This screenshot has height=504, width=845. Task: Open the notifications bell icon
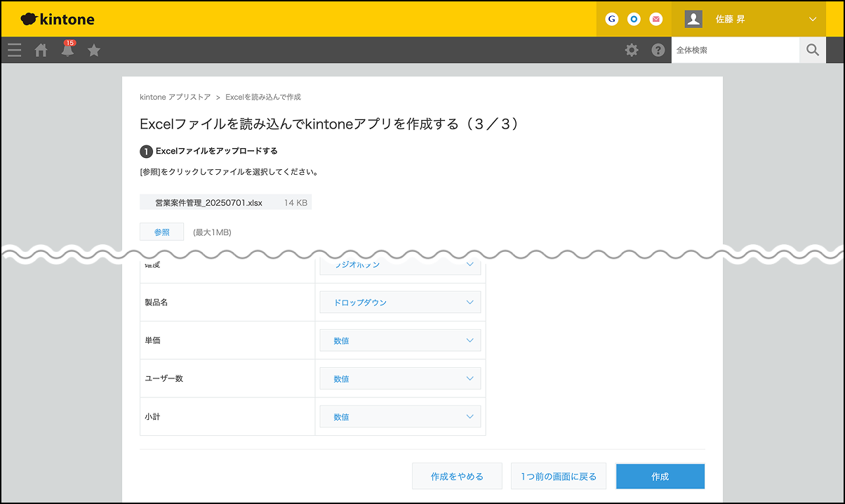[x=67, y=50]
